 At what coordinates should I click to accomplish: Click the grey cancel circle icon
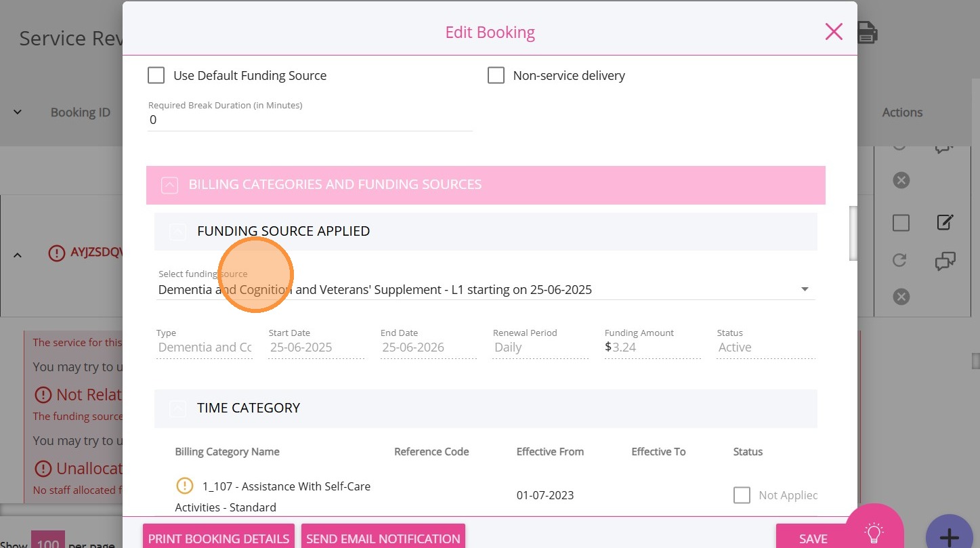[x=901, y=297]
